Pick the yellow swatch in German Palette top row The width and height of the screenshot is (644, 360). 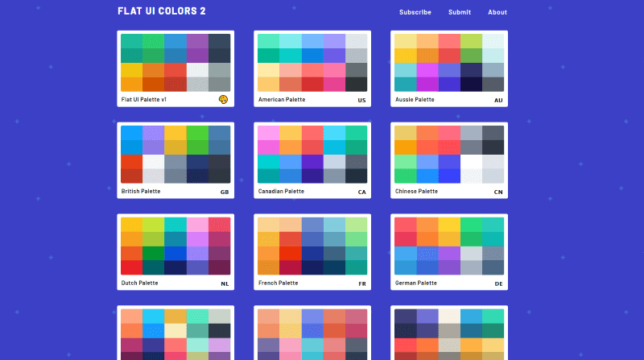449,225
